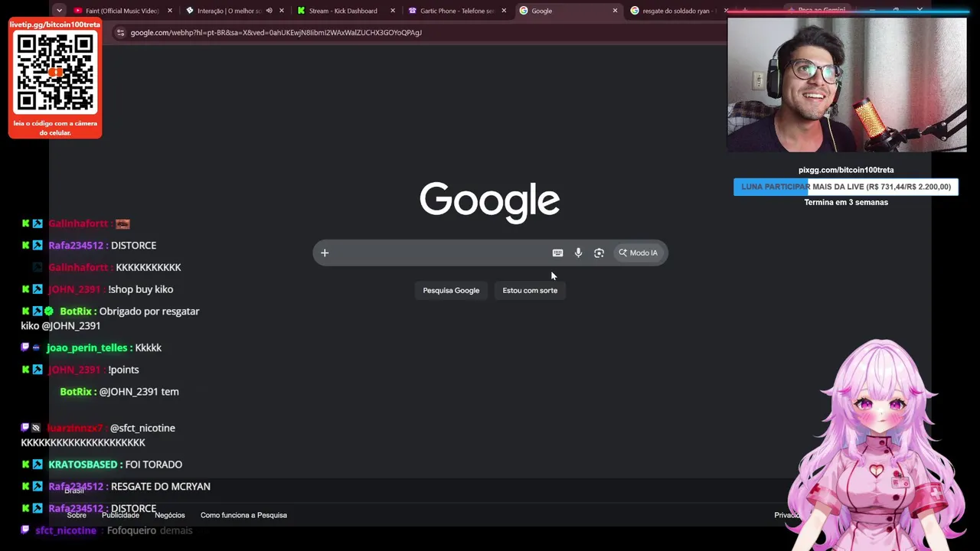View site information icon in address bar
Viewport: 980px width, 551px height.
(x=120, y=33)
